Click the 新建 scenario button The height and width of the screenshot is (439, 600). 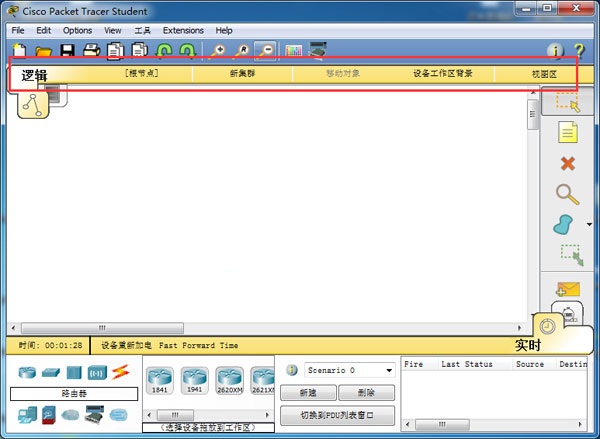(x=308, y=393)
